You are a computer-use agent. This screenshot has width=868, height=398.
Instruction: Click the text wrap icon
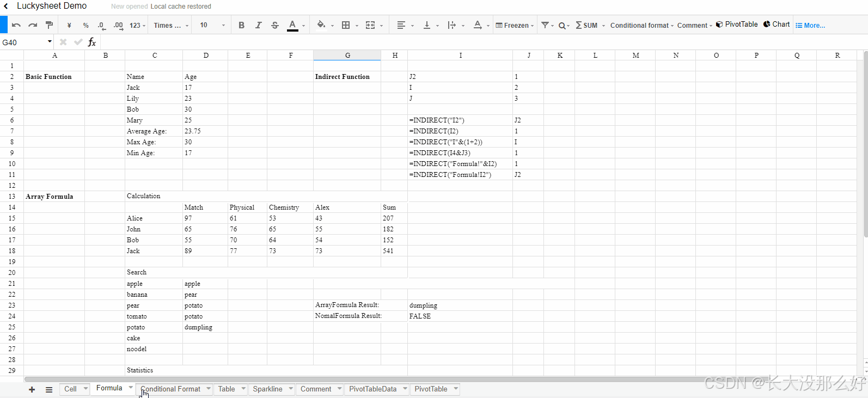pyautogui.click(x=451, y=25)
